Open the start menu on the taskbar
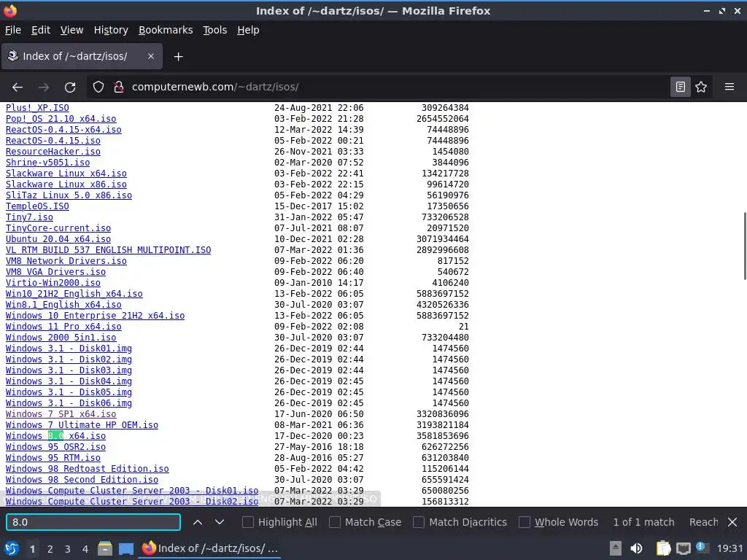This screenshot has height=560, width=747. tap(12, 548)
